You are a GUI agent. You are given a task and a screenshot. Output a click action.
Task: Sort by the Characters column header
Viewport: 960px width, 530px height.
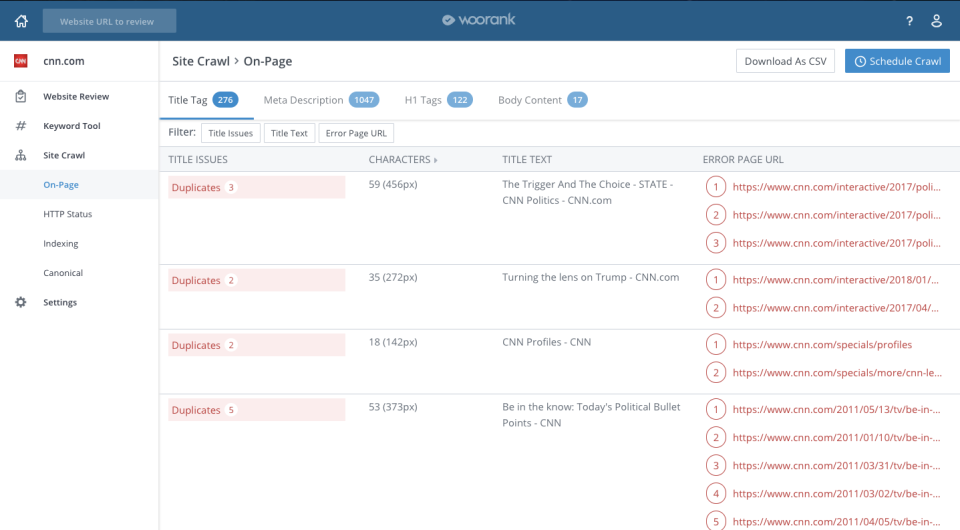(403, 159)
